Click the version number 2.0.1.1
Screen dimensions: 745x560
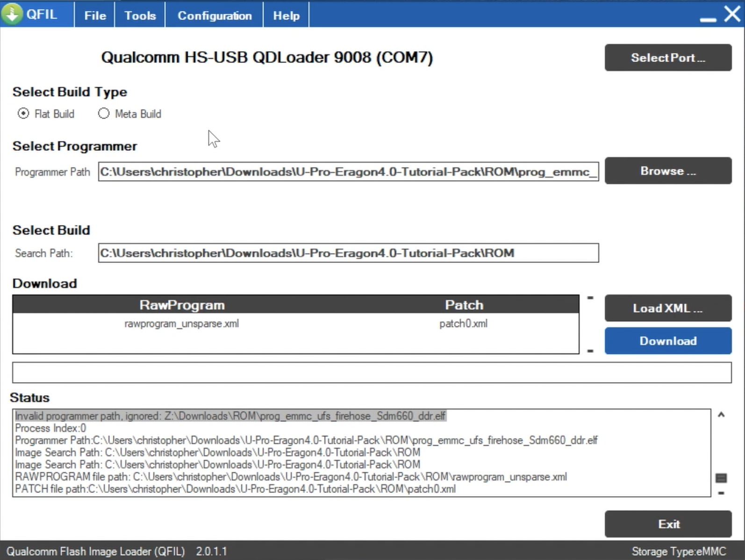[x=211, y=551]
